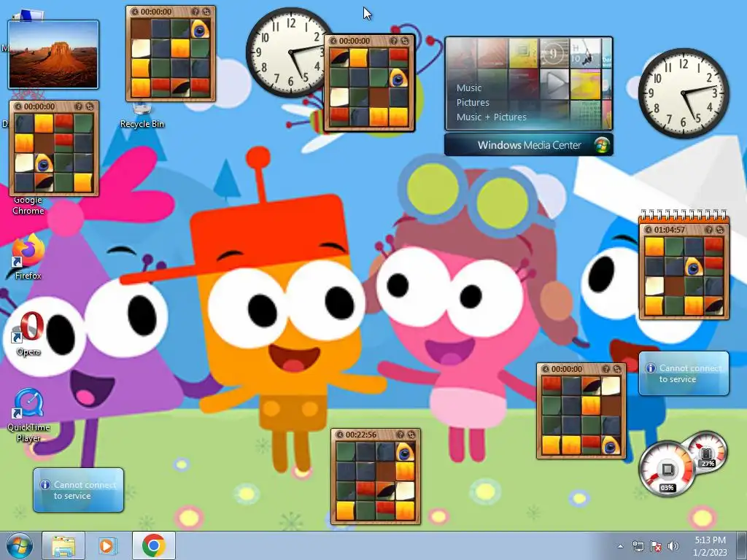The height and width of the screenshot is (560, 747).
Task: Click eye tile in puzzle above Recycle Bin
Action: (200, 28)
